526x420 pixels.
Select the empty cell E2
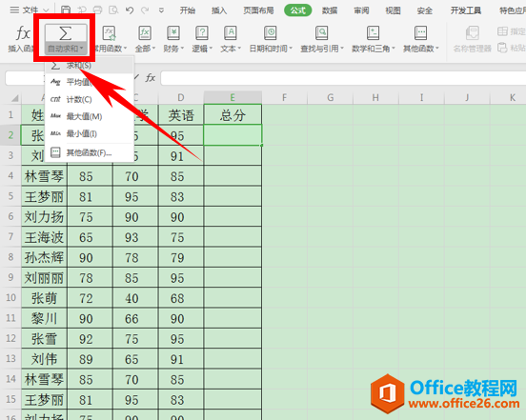coord(233,135)
